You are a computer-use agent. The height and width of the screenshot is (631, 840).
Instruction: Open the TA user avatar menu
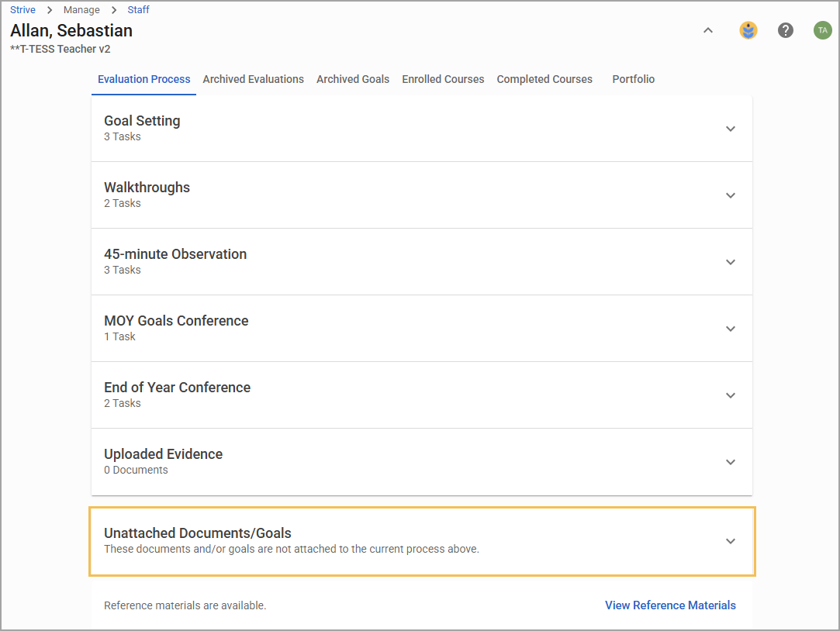point(822,30)
